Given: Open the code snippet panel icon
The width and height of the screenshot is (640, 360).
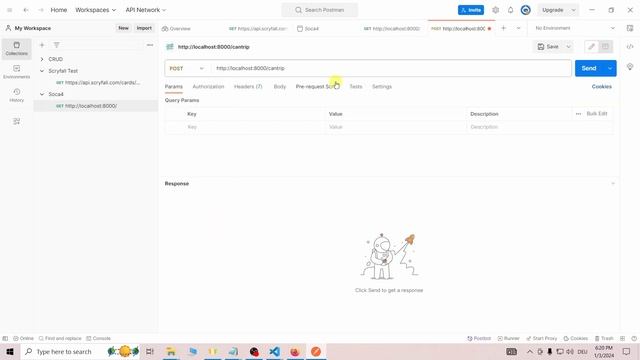Looking at the screenshot, I should [x=630, y=47].
